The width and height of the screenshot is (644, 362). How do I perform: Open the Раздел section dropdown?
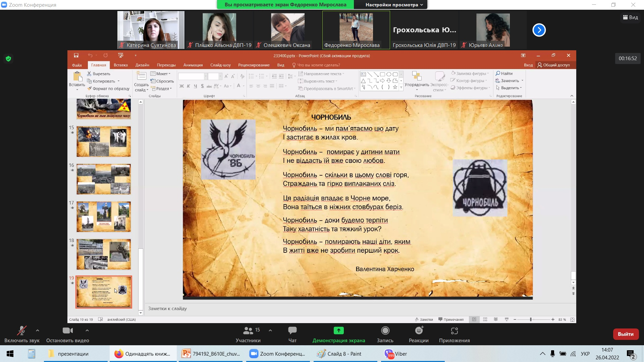coord(162,88)
